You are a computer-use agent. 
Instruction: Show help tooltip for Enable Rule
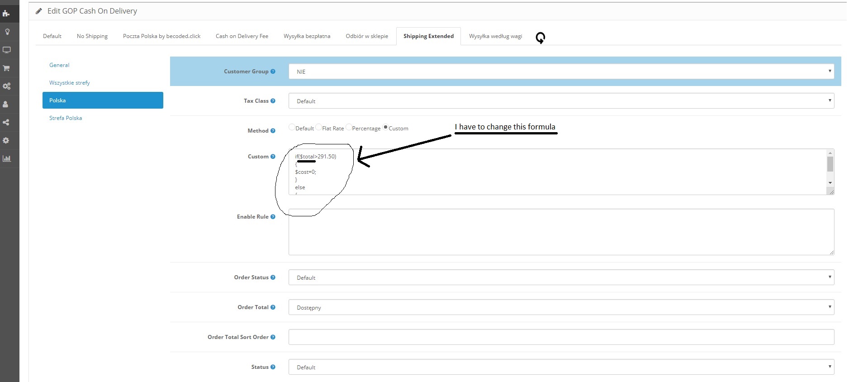coord(273,217)
